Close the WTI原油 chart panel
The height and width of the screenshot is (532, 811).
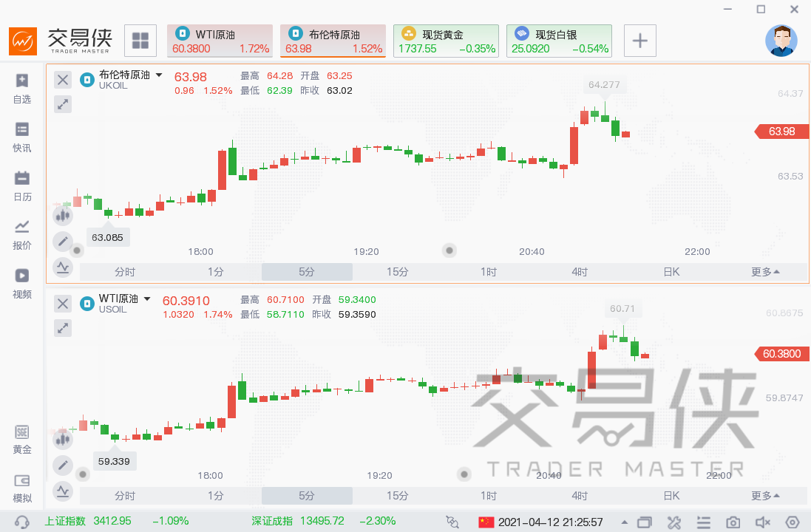[x=63, y=304]
